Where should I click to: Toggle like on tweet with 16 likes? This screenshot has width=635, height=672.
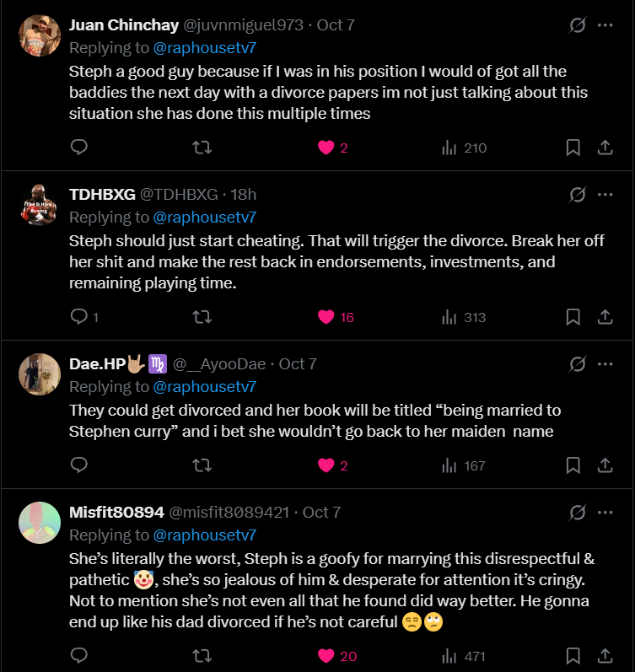tap(326, 317)
